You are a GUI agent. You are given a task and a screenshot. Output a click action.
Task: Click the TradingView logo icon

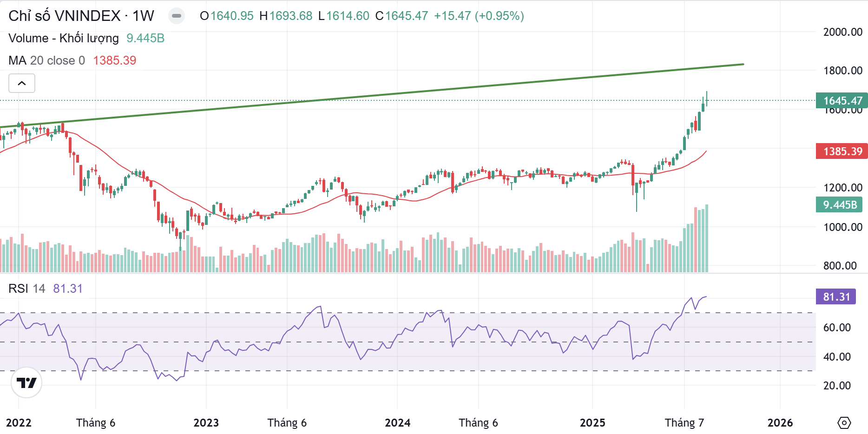click(26, 382)
